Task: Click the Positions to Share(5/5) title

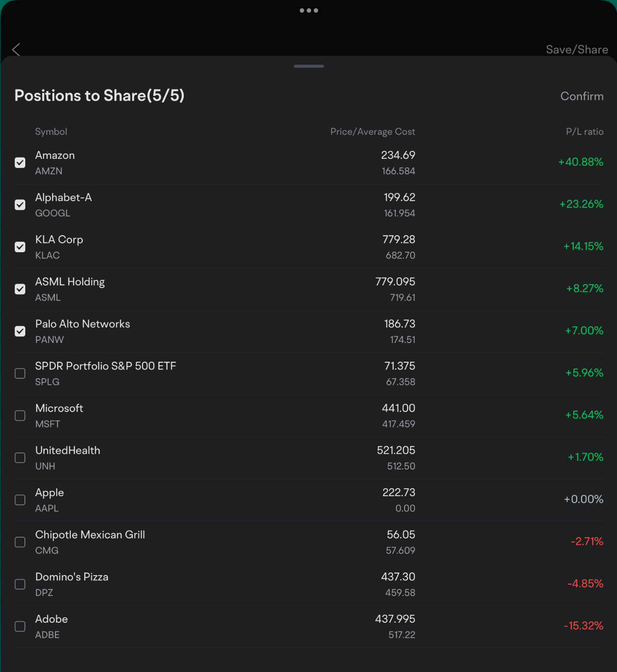Action: [x=99, y=96]
